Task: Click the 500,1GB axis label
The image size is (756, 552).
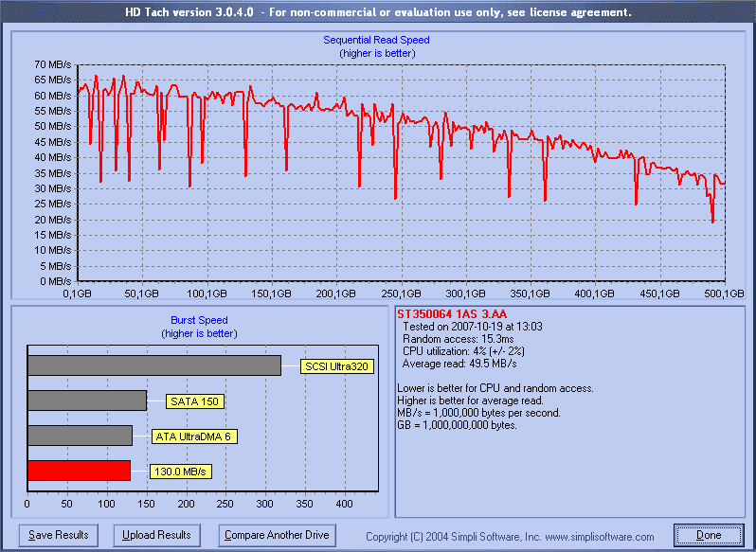Action: click(724, 294)
